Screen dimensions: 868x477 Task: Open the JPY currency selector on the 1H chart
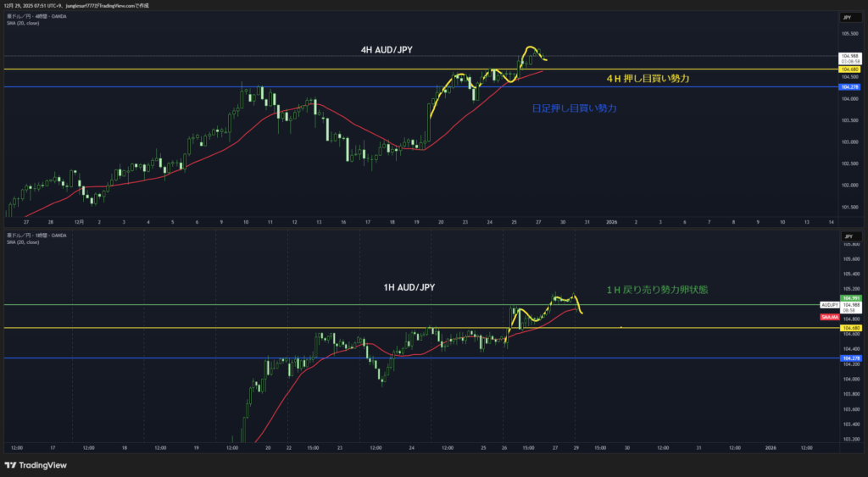tap(848, 236)
